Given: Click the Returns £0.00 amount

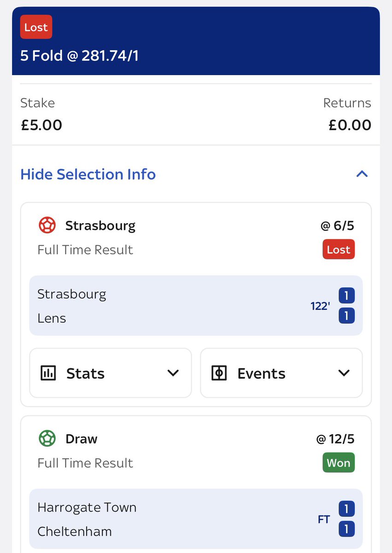Looking at the screenshot, I should tap(350, 125).
